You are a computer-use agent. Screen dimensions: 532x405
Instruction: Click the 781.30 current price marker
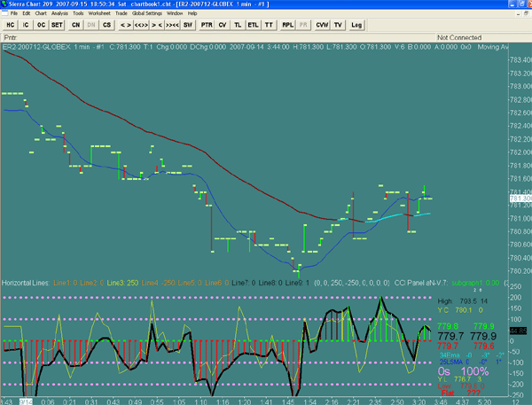[x=520, y=199]
